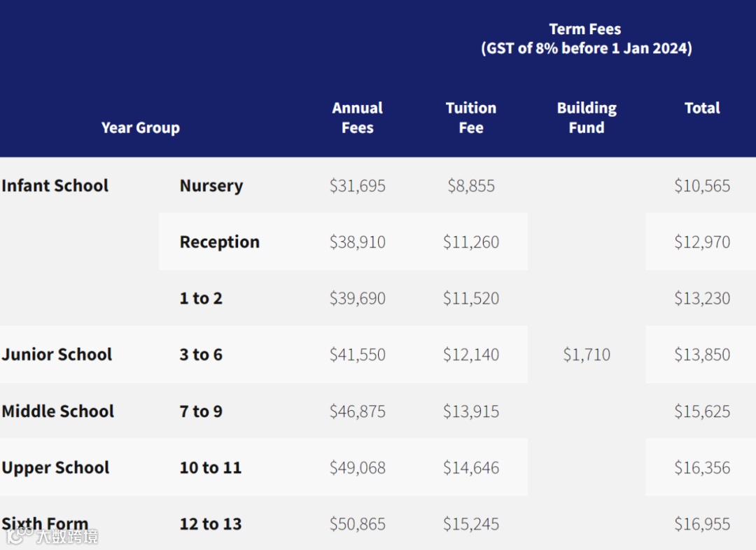Click the Total column header
756x550 pixels.
702,108
